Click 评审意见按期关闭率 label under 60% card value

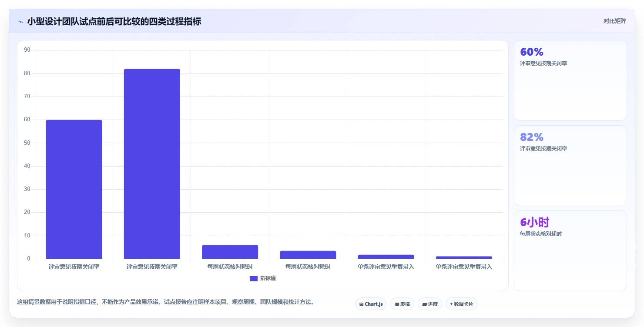(543, 63)
